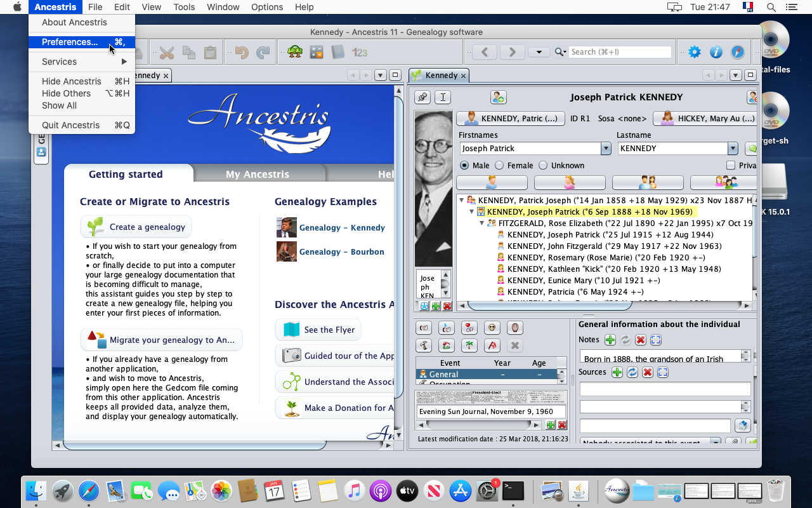The height and width of the screenshot is (508, 812).
Task: Open the Genealogy – Bourbon example link
Action: 341,251
